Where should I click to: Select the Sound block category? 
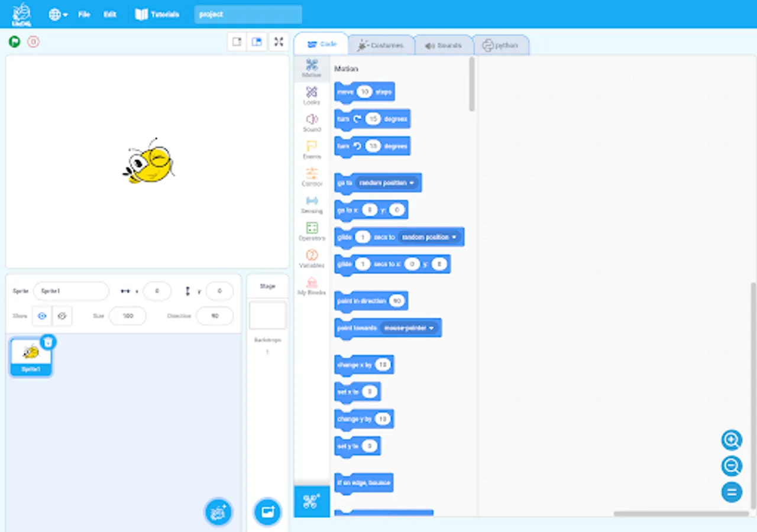click(x=312, y=123)
